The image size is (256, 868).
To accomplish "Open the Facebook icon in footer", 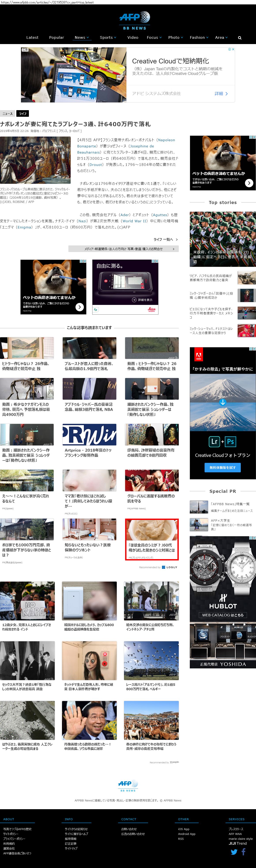I will (243, 851).
